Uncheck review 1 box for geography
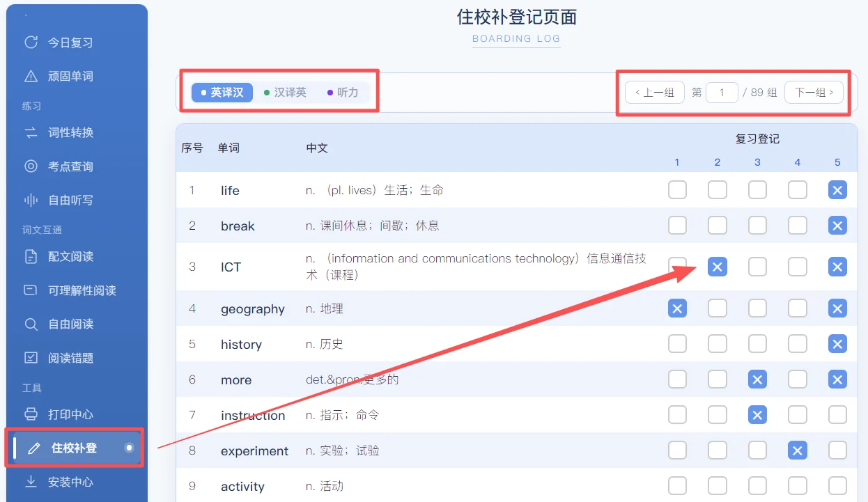Viewport: 868px width, 502px height. point(677,308)
